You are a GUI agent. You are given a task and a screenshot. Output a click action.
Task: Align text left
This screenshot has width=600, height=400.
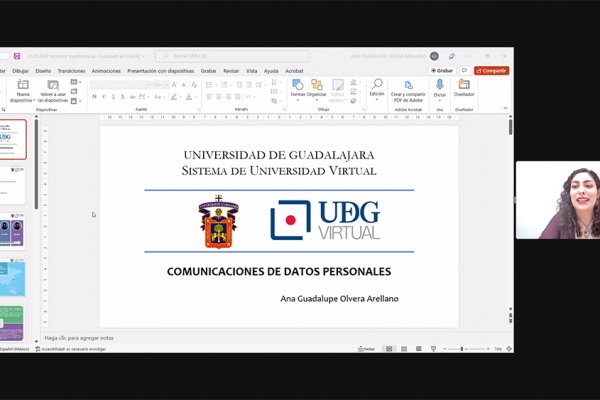pos(209,97)
